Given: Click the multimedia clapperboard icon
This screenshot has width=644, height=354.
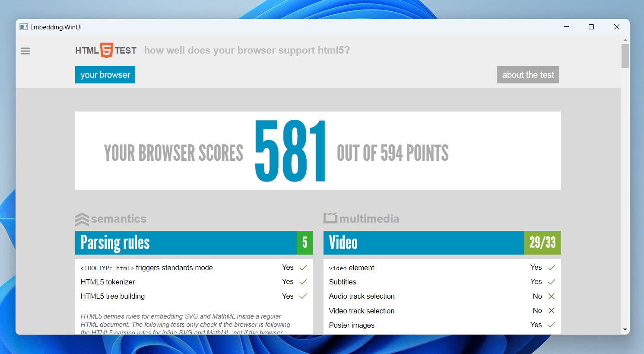Looking at the screenshot, I should [330, 218].
